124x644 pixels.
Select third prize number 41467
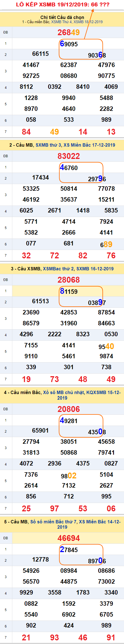pos(31,65)
